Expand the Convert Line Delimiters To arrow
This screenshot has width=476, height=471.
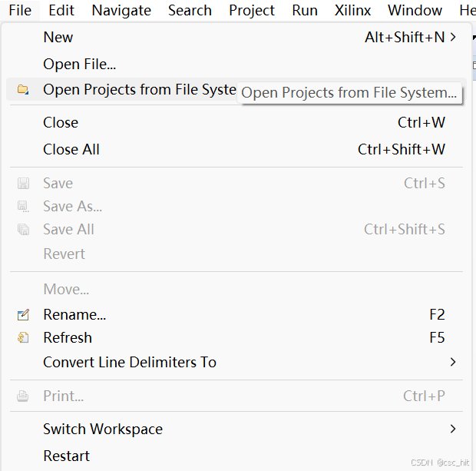point(453,362)
